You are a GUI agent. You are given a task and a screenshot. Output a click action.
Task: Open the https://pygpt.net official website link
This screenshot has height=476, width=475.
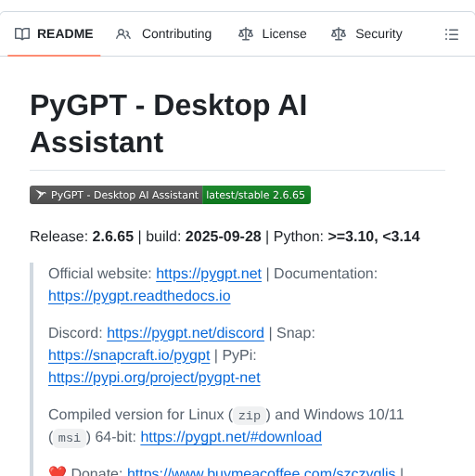click(209, 274)
